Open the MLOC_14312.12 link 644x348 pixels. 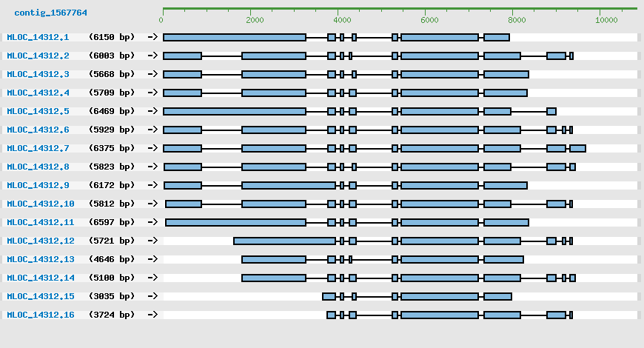coord(41,241)
